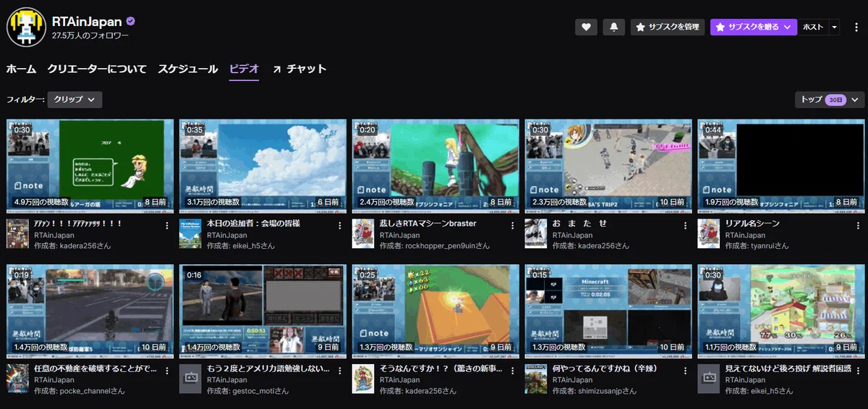Screen dimensions: 868x409
Task: Open more options for もう２度とアメリカ語 clip
Action: point(340,370)
